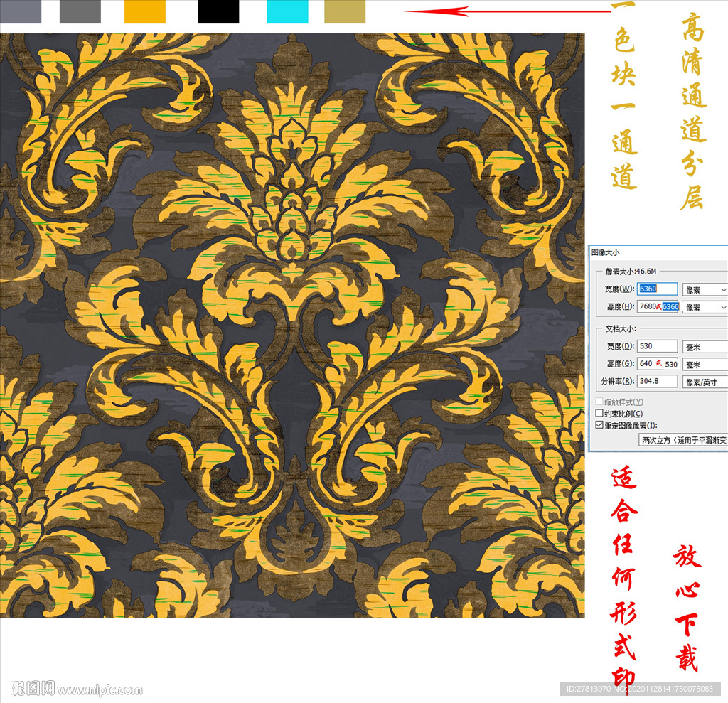The height and width of the screenshot is (703, 728).
Task: Select the khaki gold color swatch
Action: [x=345, y=11]
